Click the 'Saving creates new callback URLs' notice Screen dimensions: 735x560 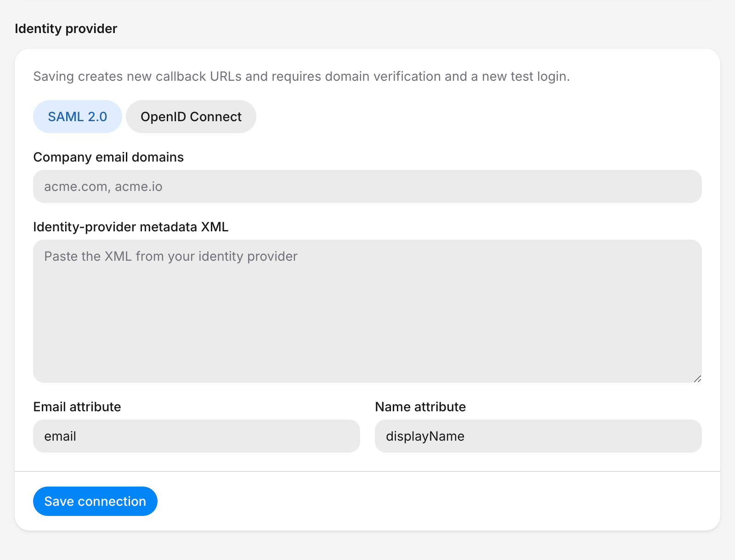click(x=301, y=76)
